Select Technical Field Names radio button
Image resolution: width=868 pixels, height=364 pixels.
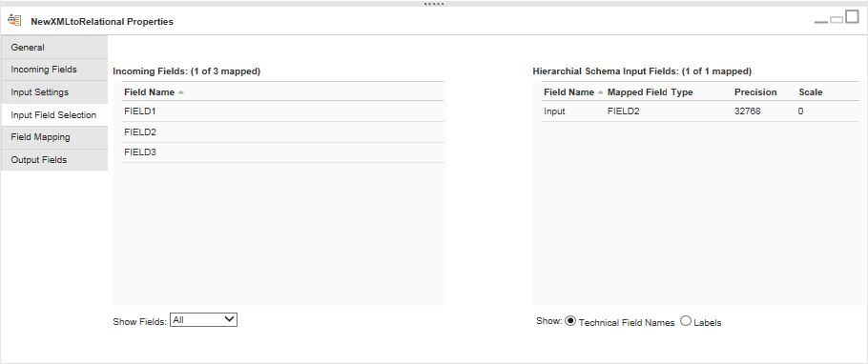tap(570, 321)
